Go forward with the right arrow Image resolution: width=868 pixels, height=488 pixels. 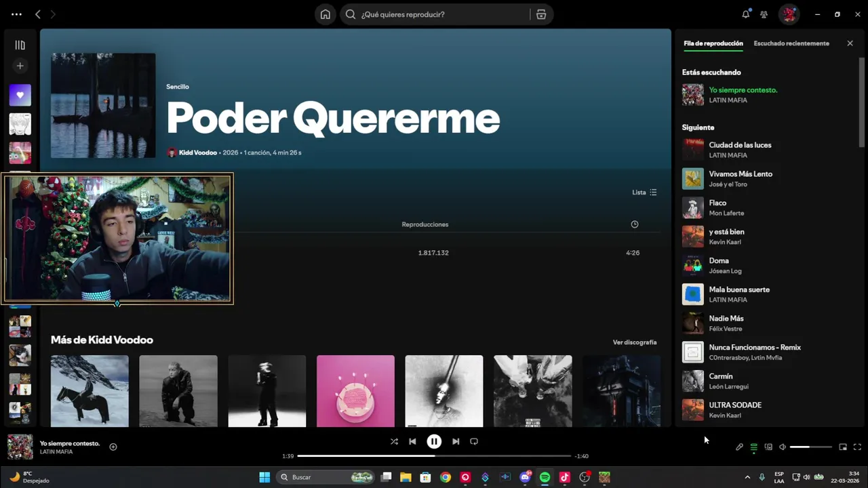click(53, 14)
